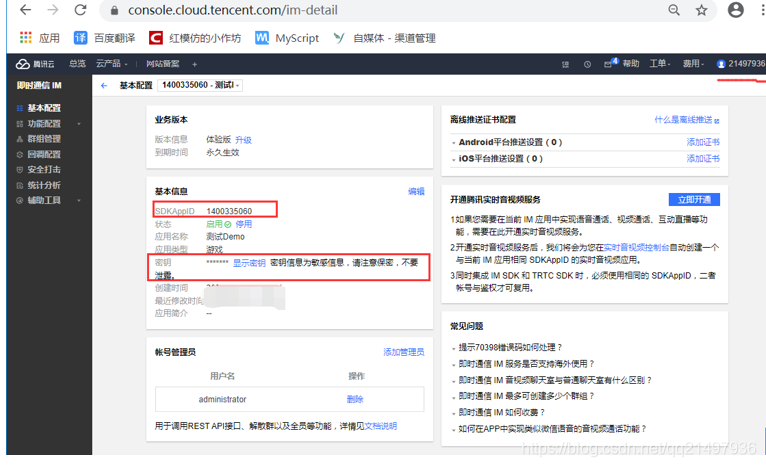Click the address bar URL console.cloud.tencent.com
This screenshot has height=467, width=766.
233,10
